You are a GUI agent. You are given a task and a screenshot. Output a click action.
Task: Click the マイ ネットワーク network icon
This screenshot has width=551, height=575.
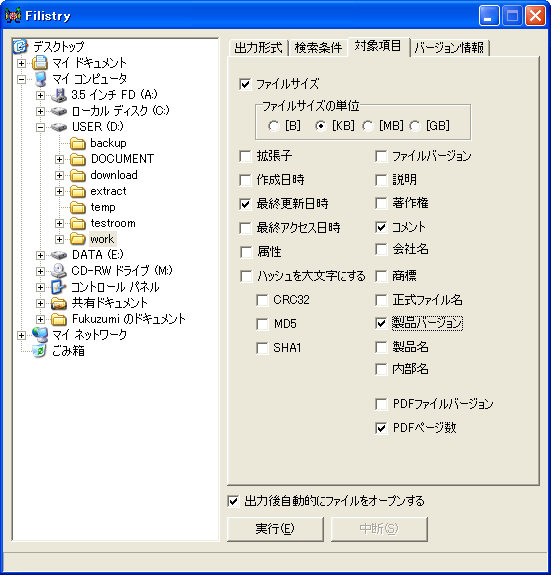pos(40,335)
